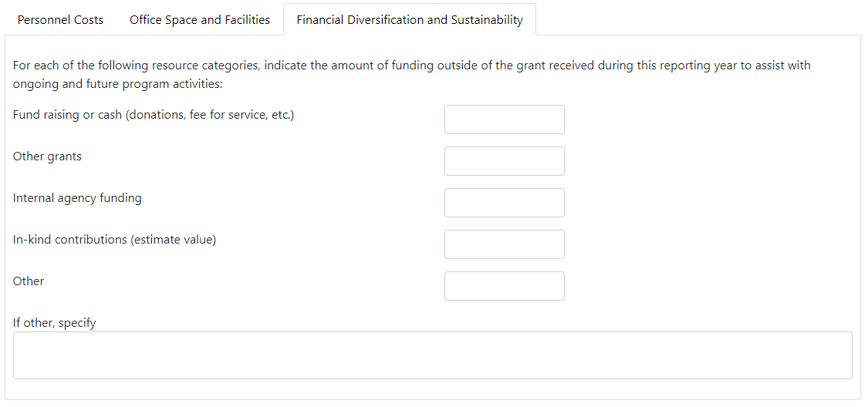Switch to the Personnel Costs tab

point(60,20)
